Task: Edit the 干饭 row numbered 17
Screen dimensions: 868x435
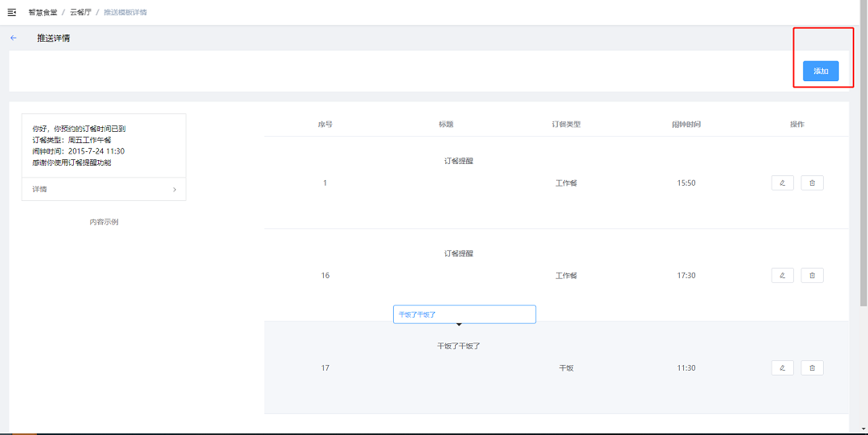Action: point(782,368)
